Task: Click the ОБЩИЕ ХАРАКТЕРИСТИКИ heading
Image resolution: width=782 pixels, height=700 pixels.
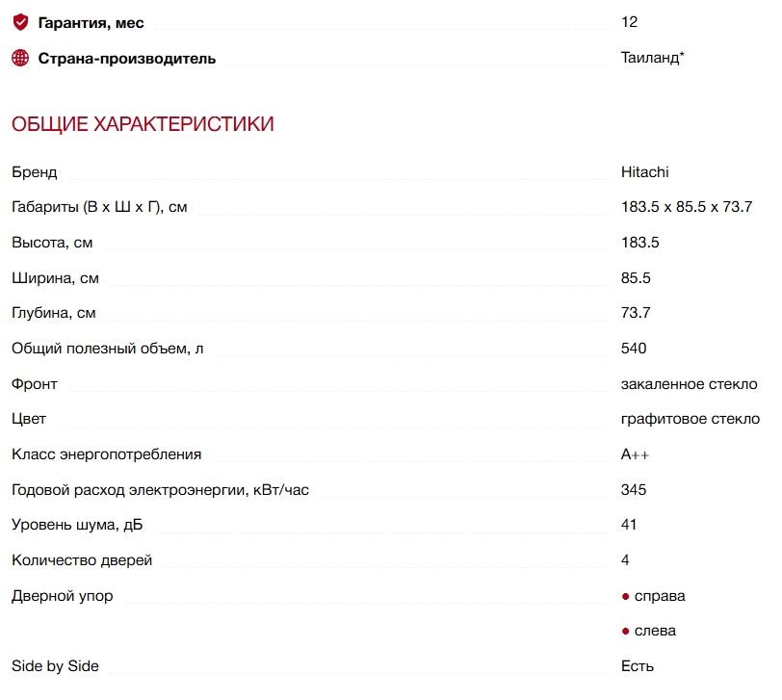Action: tap(143, 124)
